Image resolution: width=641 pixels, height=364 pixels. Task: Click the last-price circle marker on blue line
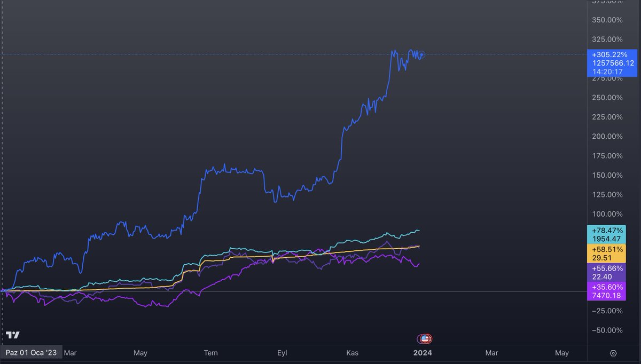click(x=422, y=54)
